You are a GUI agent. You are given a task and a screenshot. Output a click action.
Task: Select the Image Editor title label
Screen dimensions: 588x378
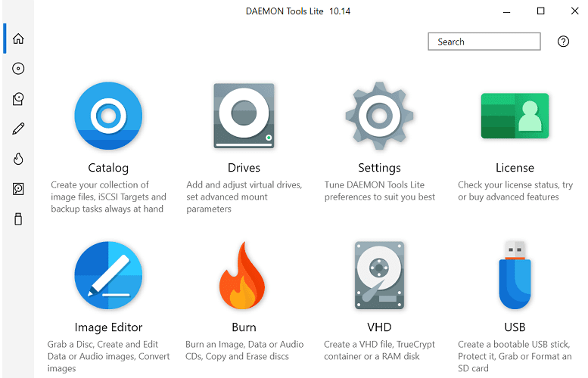[x=108, y=327]
